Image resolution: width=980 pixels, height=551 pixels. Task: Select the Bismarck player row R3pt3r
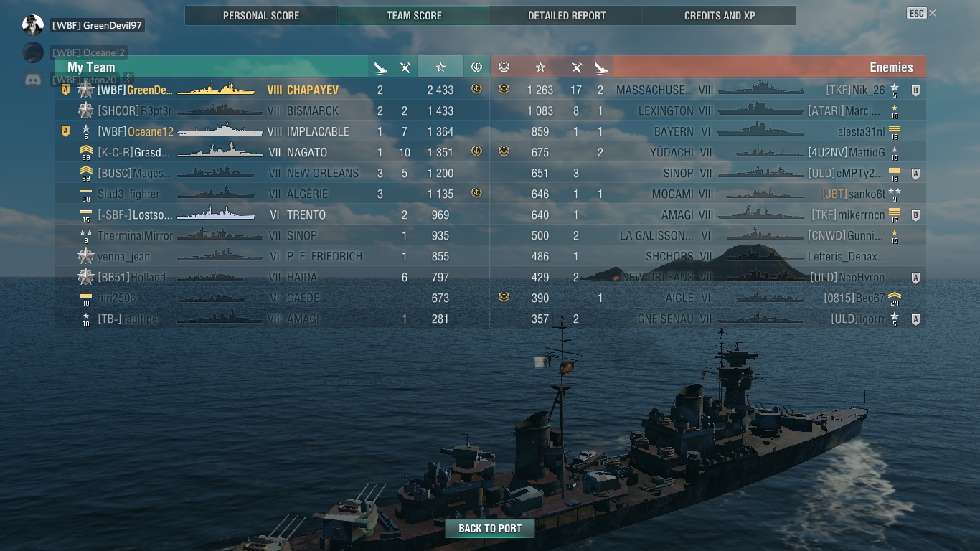(273, 111)
